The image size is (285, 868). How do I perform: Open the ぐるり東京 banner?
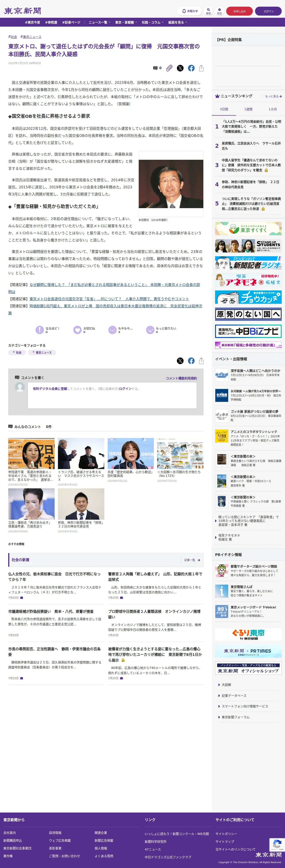tap(248, 634)
